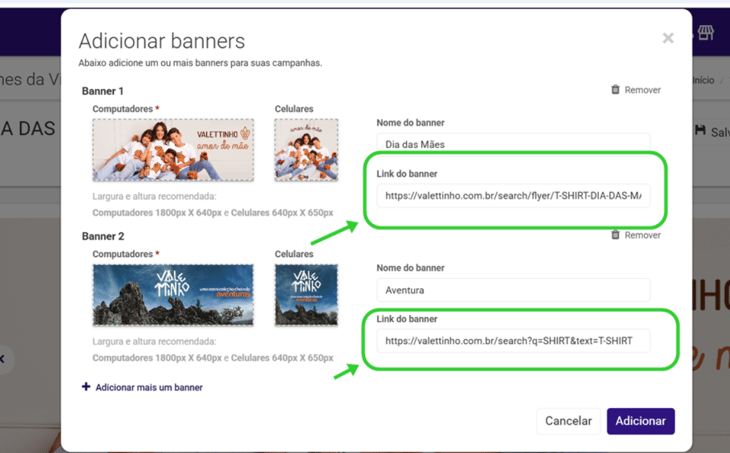Select Banner 2 Celulares image thumbnail
The height and width of the screenshot is (453, 730).
coord(306,295)
